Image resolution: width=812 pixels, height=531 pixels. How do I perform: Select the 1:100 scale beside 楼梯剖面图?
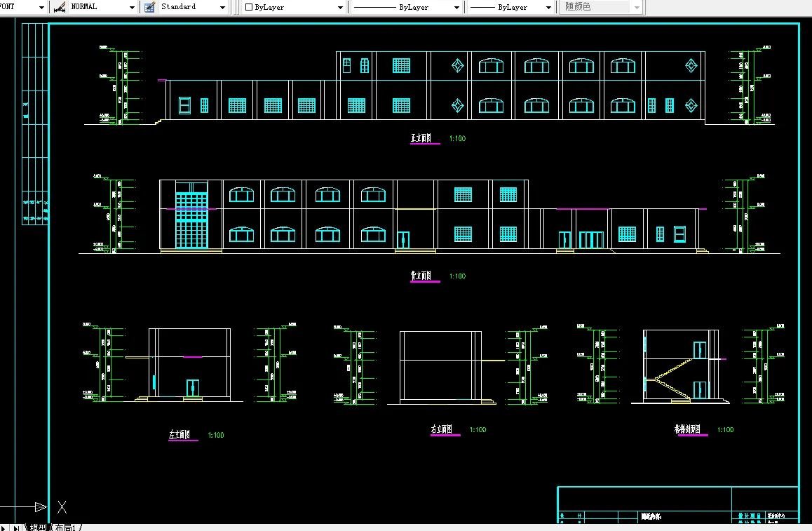click(x=726, y=430)
